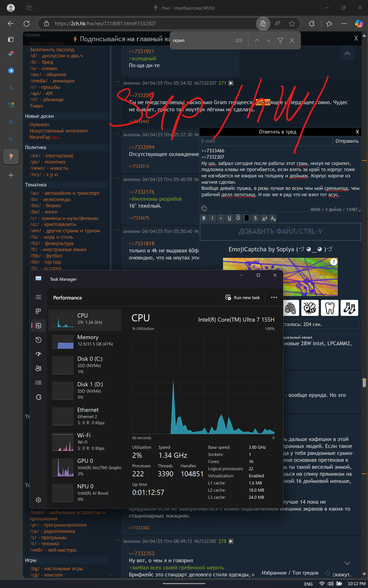Screen dimensions: 368x588
Task: Pick the socks emoji in the captcha
Action: [349, 308]
